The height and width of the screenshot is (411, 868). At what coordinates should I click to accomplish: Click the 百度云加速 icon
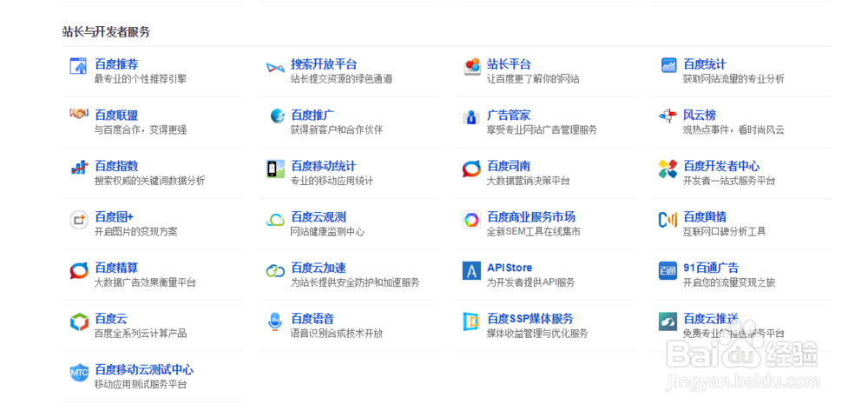[275, 271]
